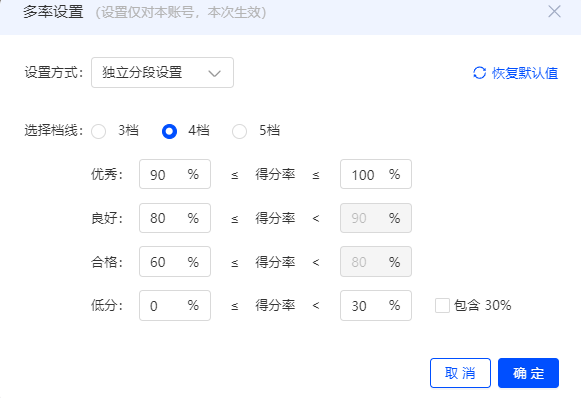Viewport: 581px width, 398px height.
Task: Click the restore defaults refresh icon
Action: pyautogui.click(x=479, y=73)
